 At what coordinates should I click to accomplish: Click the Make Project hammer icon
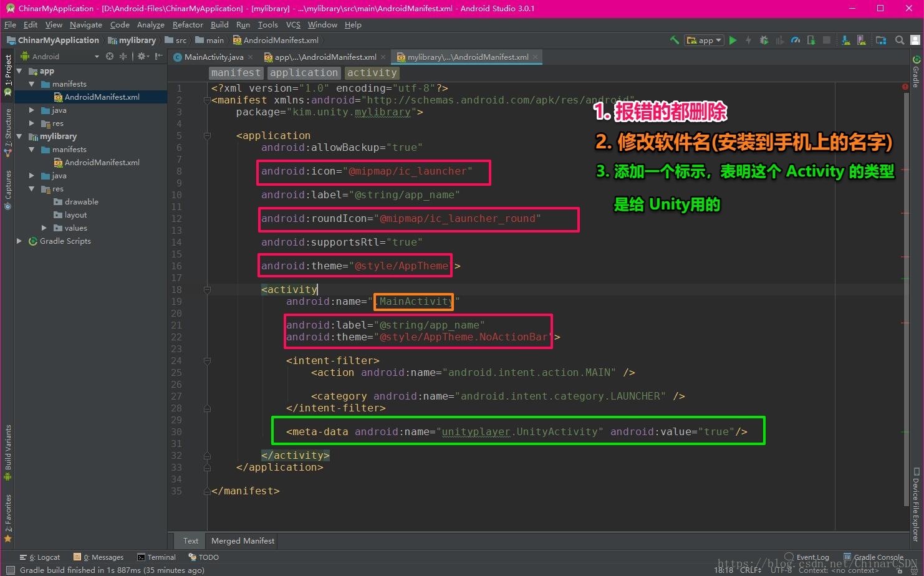[674, 40]
